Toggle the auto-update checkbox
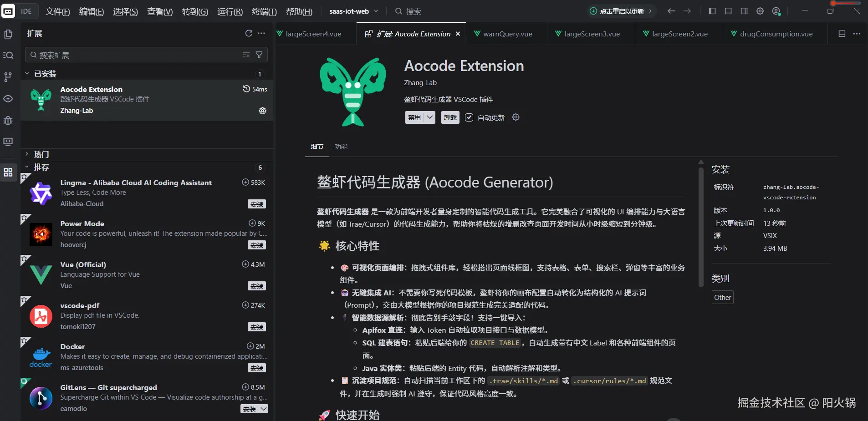This screenshot has width=868, height=421. coord(469,117)
